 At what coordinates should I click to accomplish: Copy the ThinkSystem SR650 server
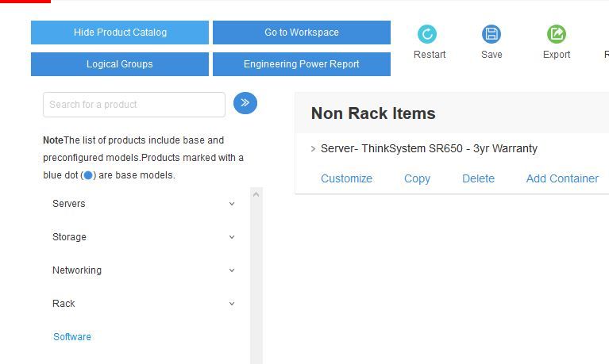pos(417,178)
